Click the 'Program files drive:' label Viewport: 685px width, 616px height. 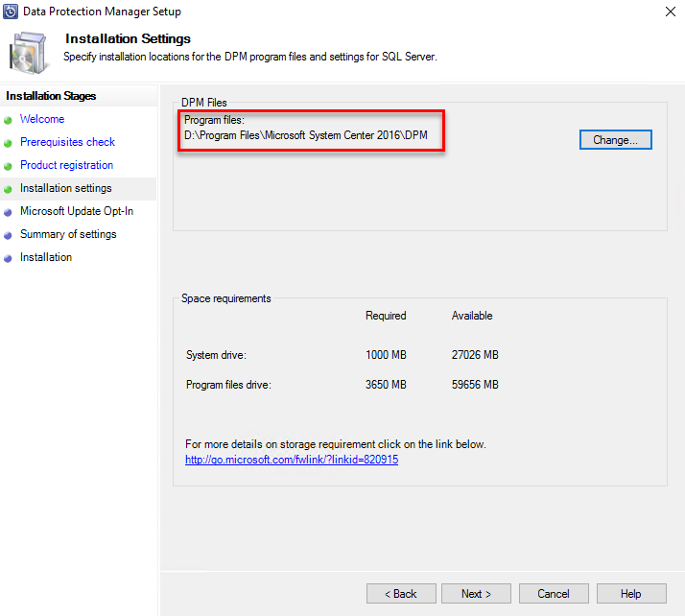pyautogui.click(x=228, y=385)
